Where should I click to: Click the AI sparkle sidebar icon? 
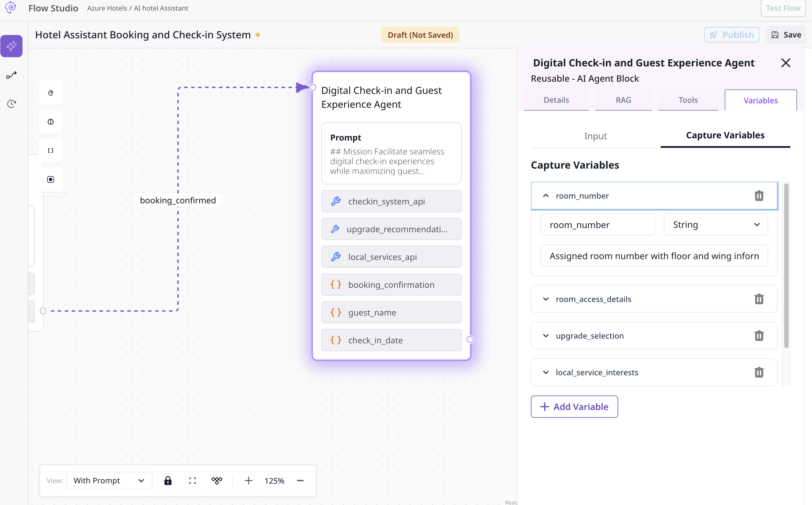coord(11,46)
